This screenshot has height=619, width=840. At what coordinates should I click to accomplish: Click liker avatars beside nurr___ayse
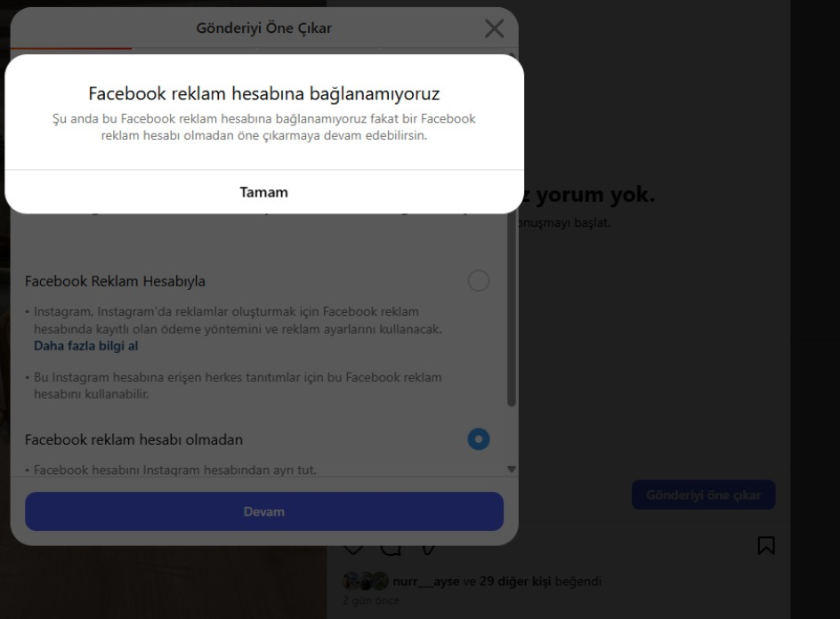point(366,582)
